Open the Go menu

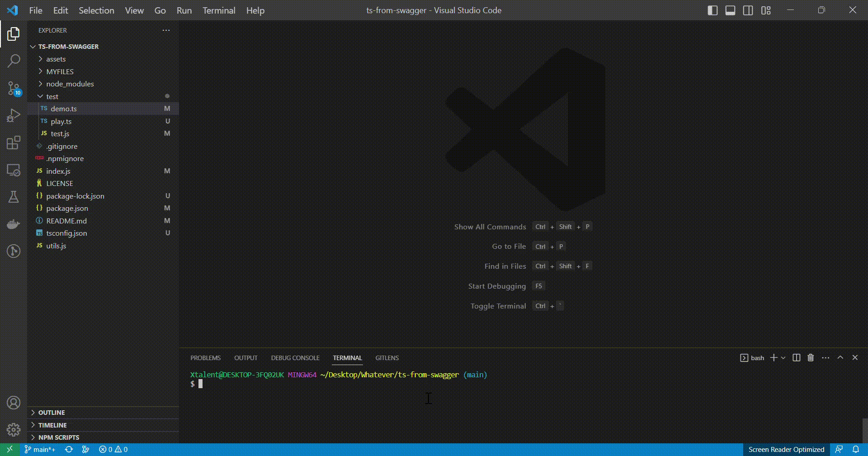click(x=160, y=10)
